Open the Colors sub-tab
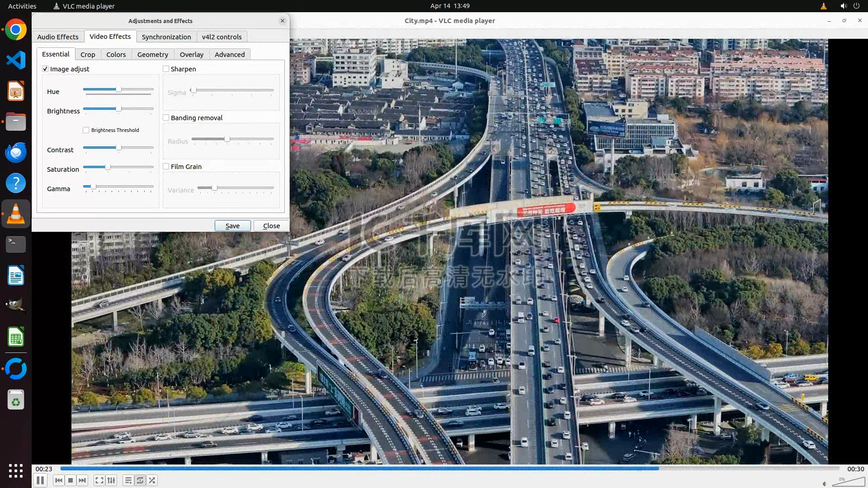 coord(116,54)
